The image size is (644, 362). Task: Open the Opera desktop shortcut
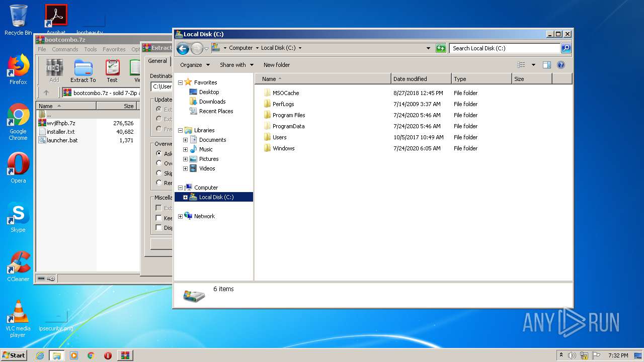tap(18, 168)
